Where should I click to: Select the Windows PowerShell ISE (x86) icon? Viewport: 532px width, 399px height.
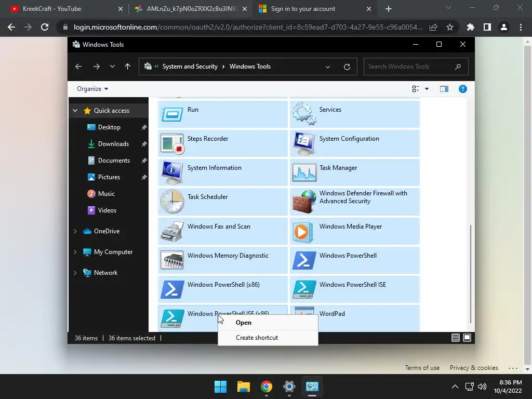click(x=172, y=318)
